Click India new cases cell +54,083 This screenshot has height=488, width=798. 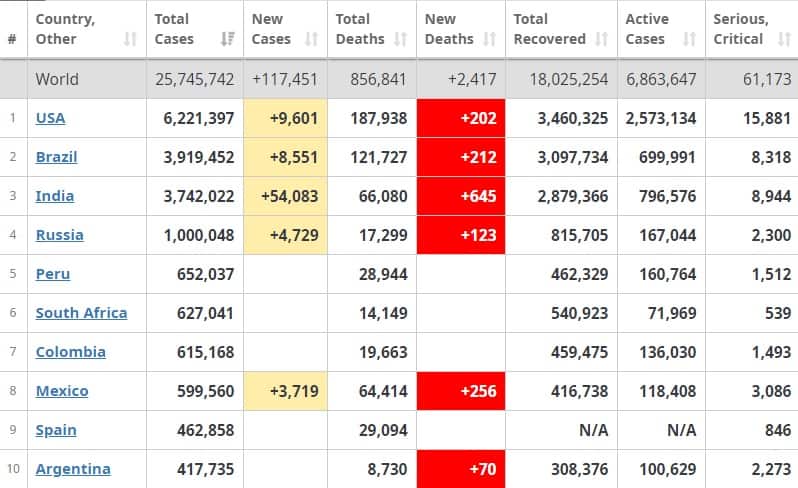286,196
